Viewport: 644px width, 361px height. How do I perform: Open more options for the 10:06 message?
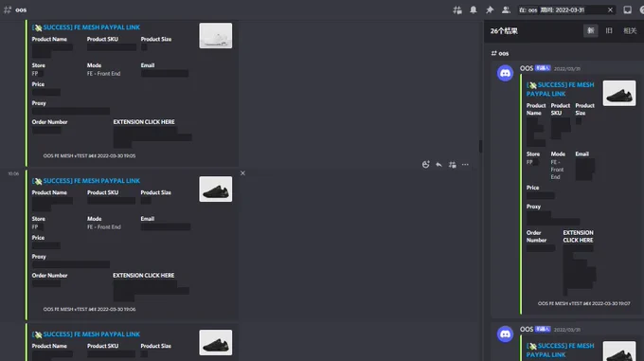(x=465, y=165)
